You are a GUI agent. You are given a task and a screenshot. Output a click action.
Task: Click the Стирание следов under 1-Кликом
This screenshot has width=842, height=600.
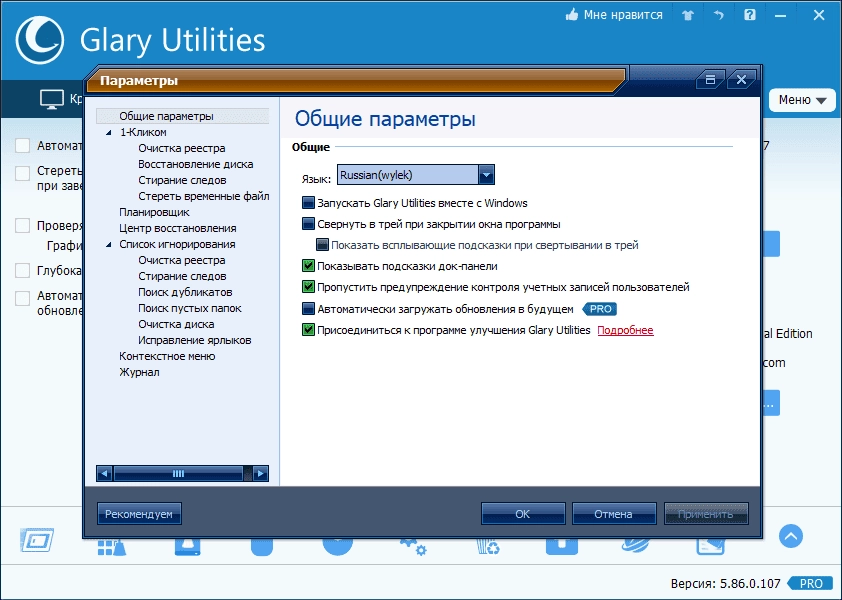(x=182, y=180)
